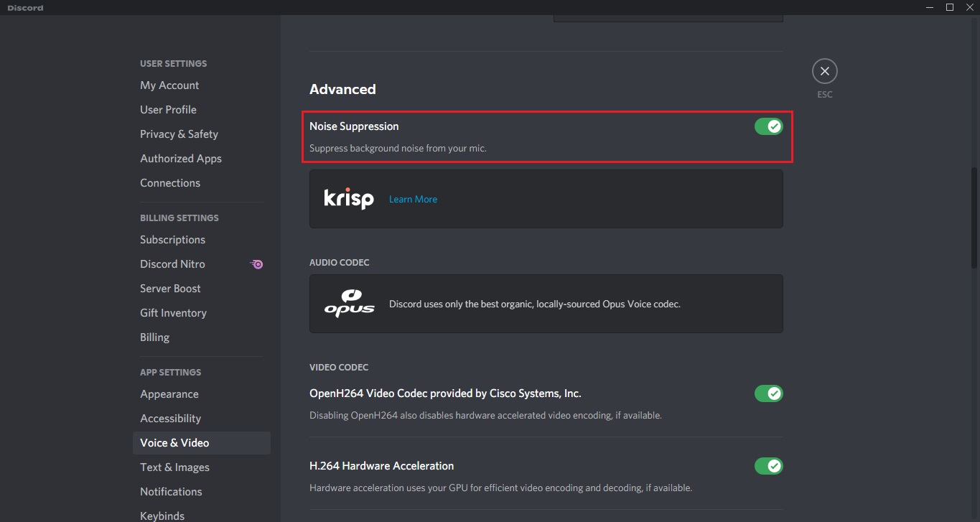Click the Advanced section heading
980x522 pixels.
(342, 89)
